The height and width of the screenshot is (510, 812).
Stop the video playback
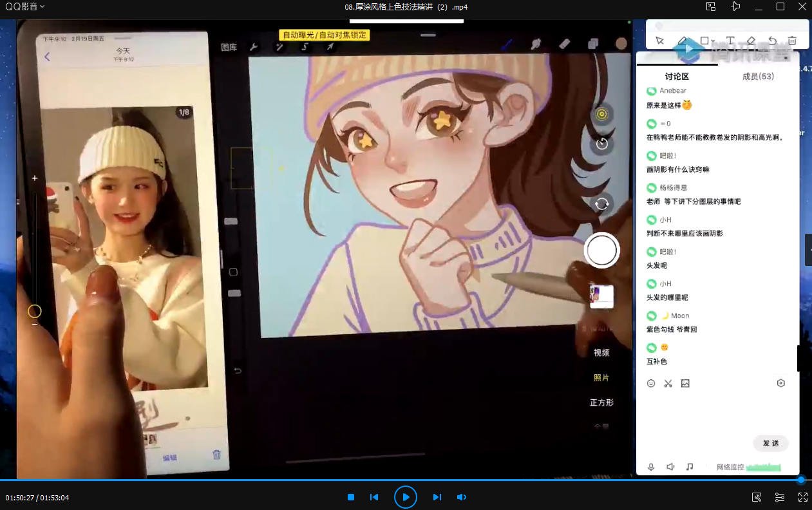point(351,497)
